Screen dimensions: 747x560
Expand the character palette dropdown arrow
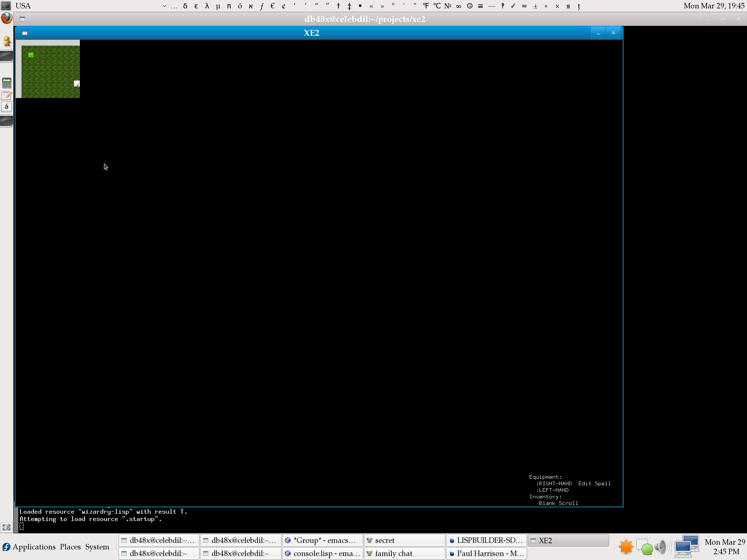point(165,6)
